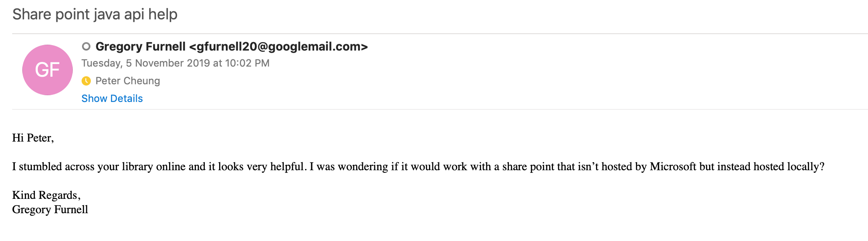This screenshot has width=868, height=241.
Task: Click the yellow clock icon by Peter Cheung
Action: tap(86, 81)
